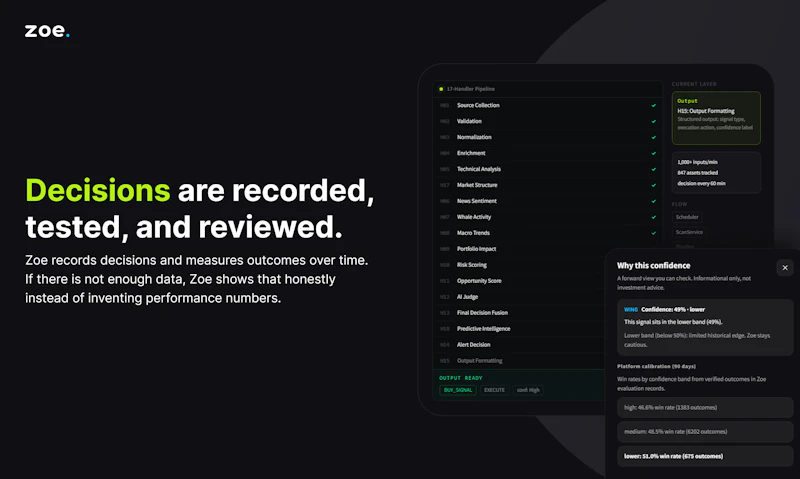Click the 'decision every 60 min' stat
Viewport: 800px width, 479px height.
click(701, 183)
